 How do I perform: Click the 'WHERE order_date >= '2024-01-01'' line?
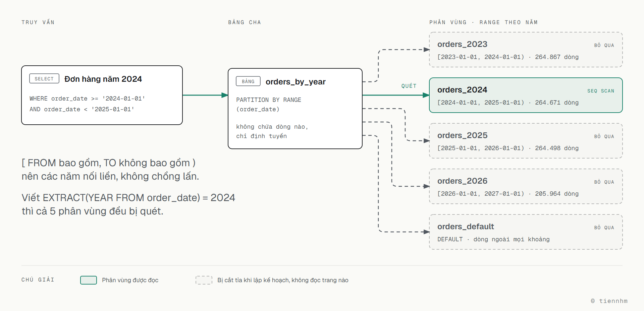pyautogui.click(x=87, y=99)
